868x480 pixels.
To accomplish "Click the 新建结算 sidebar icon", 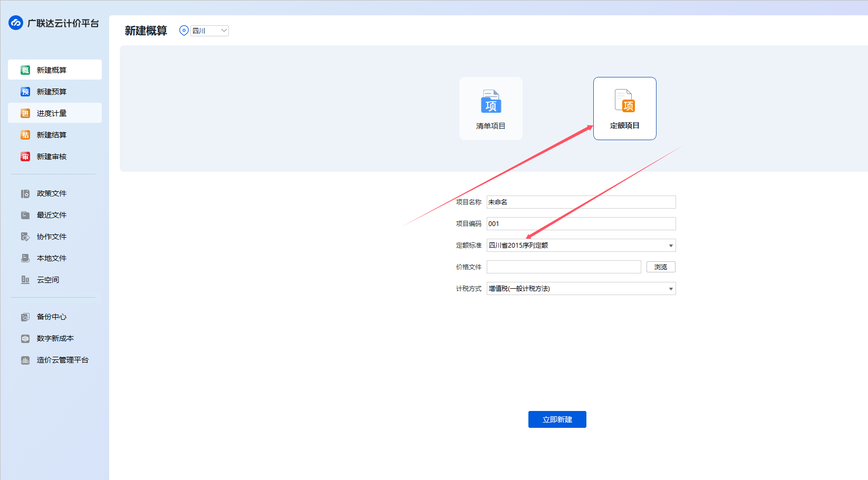I will pyautogui.click(x=25, y=135).
